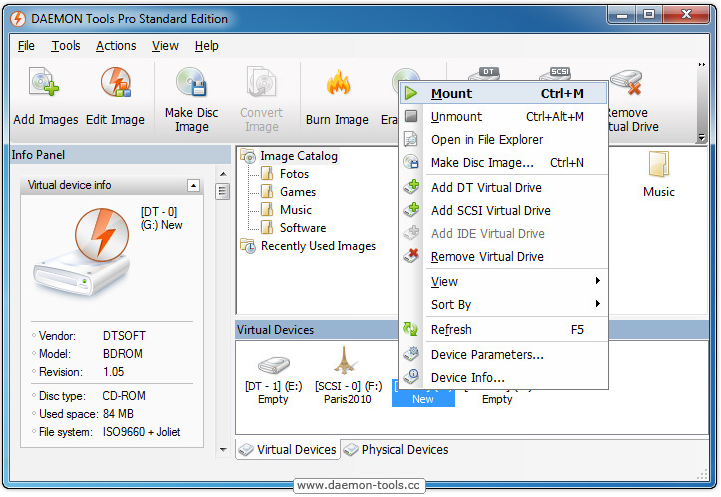721x497 pixels.
Task: Open the View menu in menu bar
Action: point(165,46)
